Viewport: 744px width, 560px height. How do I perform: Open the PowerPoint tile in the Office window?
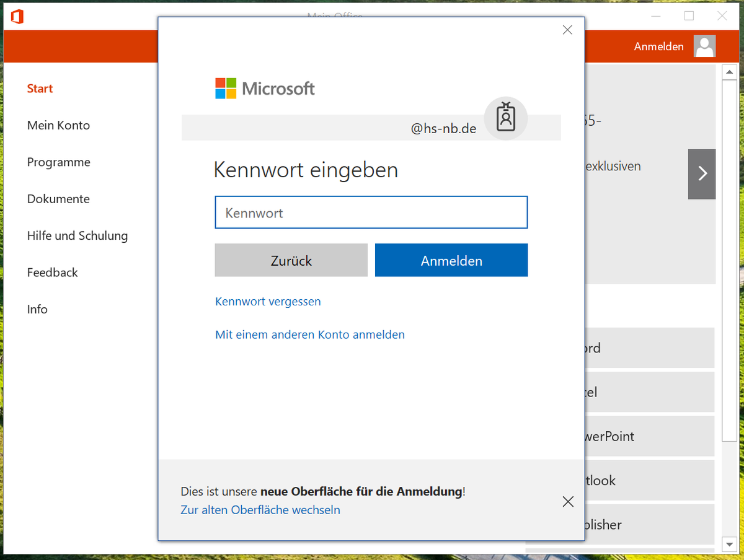pyautogui.click(x=649, y=436)
